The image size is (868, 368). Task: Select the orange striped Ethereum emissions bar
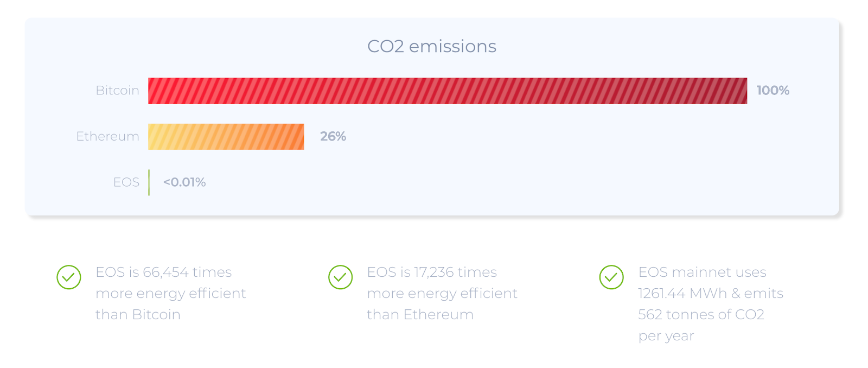click(226, 137)
